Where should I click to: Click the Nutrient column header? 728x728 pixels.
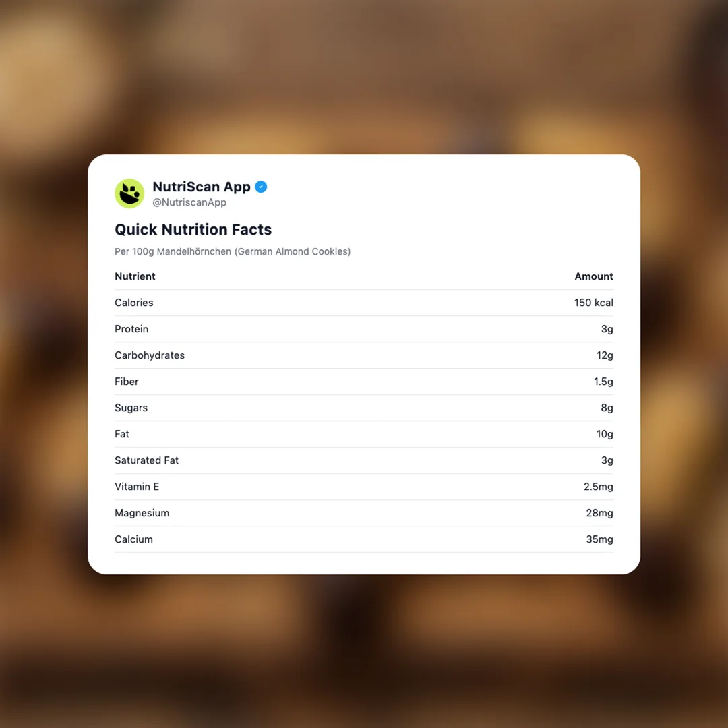pyautogui.click(x=135, y=276)
